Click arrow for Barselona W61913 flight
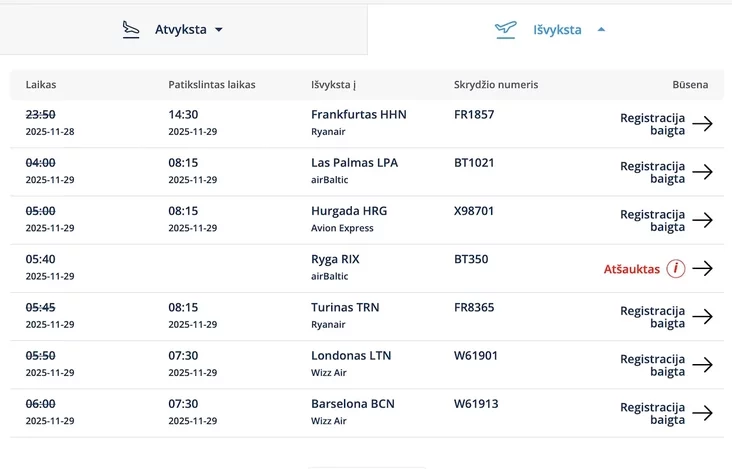The width and height of the screenshot is (732, 469). tap(703, 413)
